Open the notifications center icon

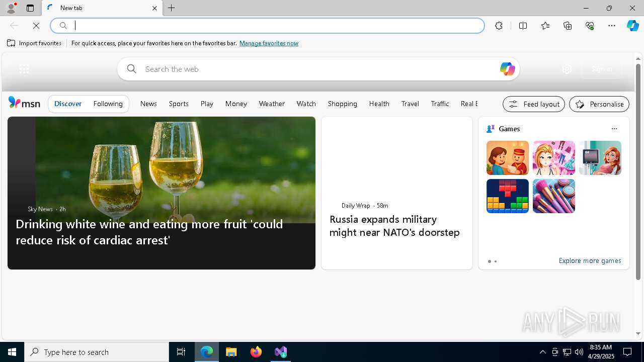click(x=627, y=352)
